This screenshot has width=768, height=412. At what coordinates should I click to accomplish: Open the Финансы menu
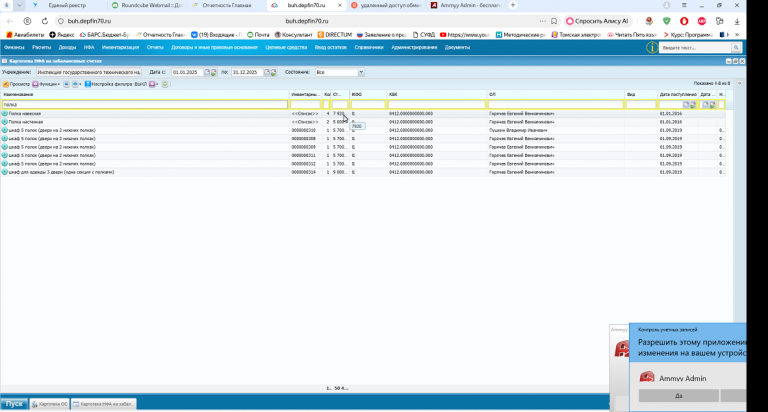tap(14, 48)
